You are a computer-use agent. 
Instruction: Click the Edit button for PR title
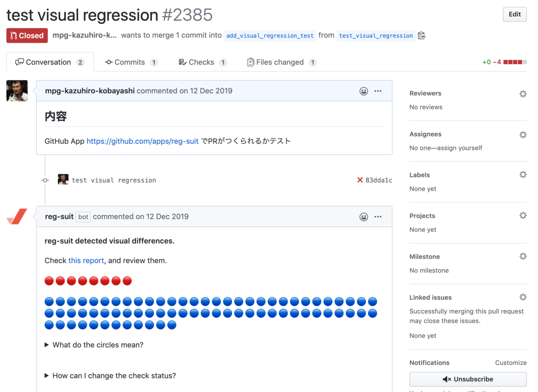point(515,14)
